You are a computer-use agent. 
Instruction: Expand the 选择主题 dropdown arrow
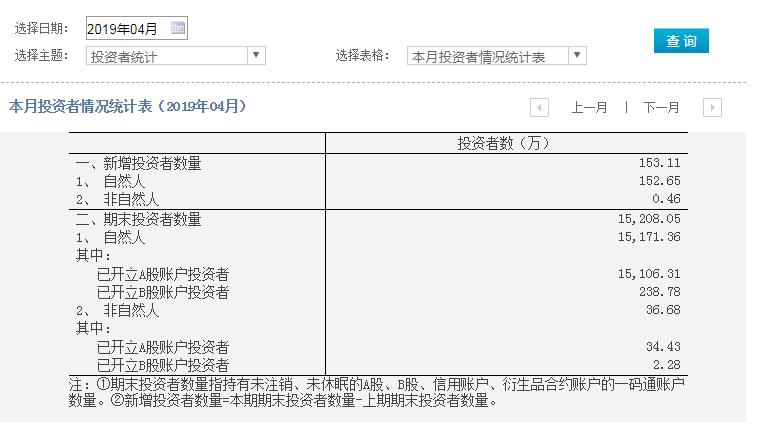[257, 56]
